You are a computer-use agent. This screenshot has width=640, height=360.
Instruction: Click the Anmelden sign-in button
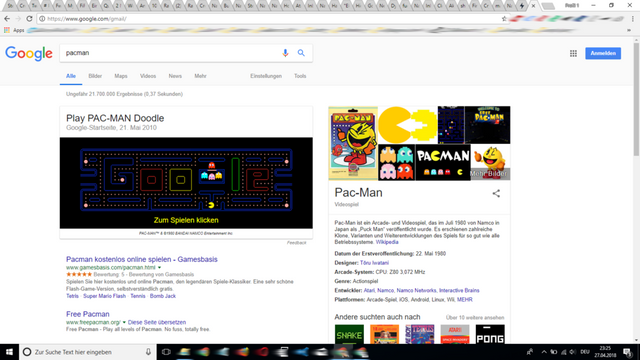[x=603, y=53]
